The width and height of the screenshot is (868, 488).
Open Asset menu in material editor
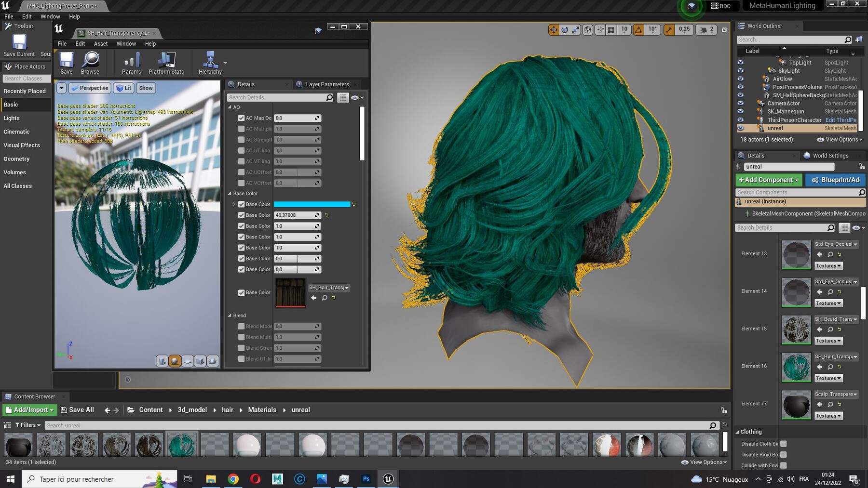coord(101,44)
